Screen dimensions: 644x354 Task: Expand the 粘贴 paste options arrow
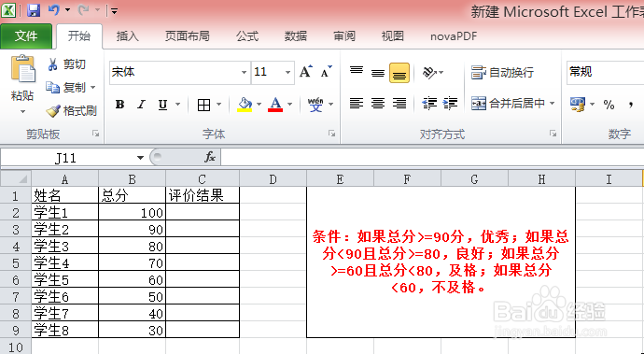(x=22, y=111)
